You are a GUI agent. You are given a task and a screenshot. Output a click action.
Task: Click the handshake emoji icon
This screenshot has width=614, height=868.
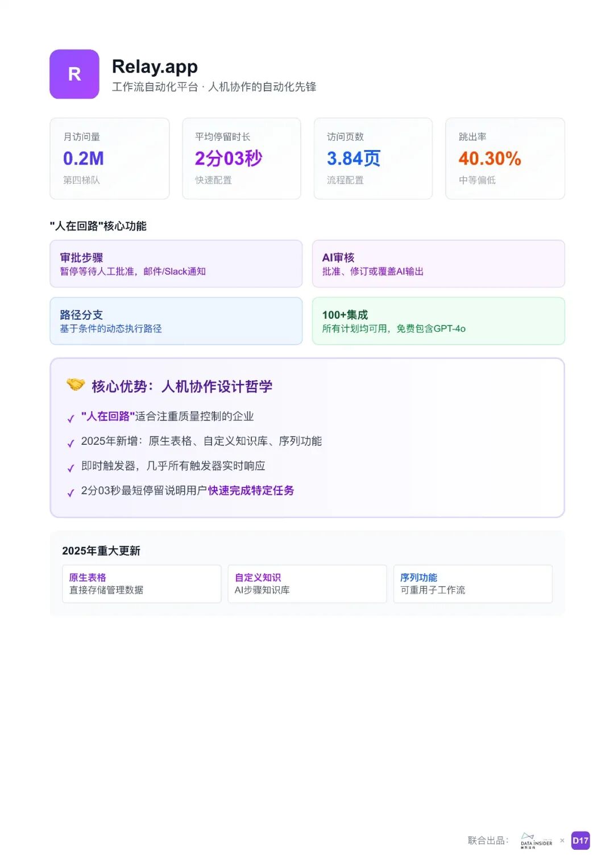click(76, 385)
